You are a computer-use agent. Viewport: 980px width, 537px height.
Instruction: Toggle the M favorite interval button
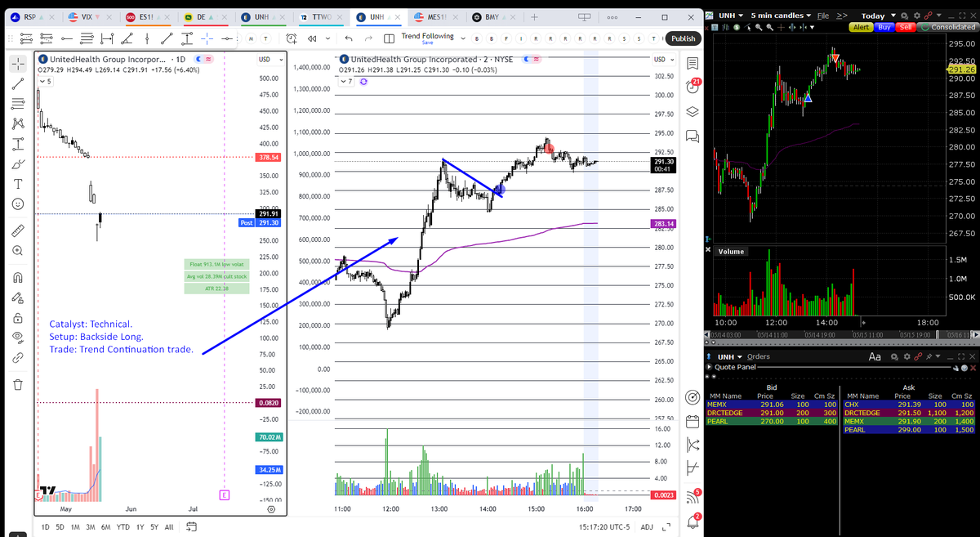250,38
